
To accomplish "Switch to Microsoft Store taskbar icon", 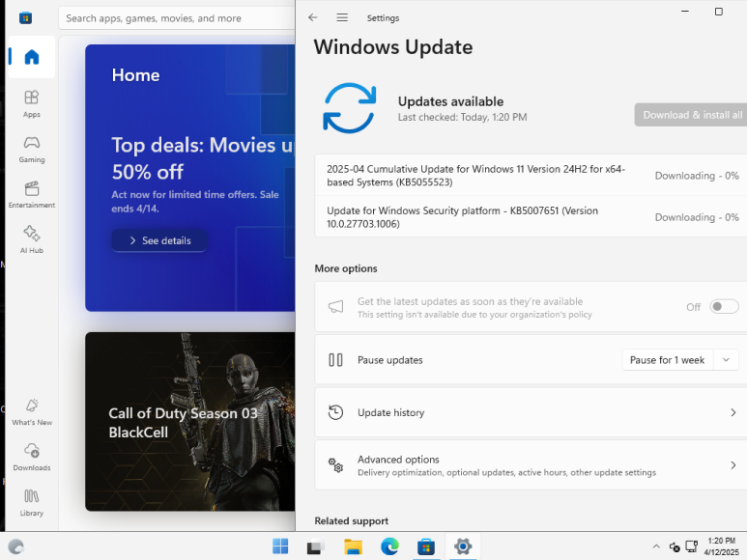I will (x=426, y=546).
